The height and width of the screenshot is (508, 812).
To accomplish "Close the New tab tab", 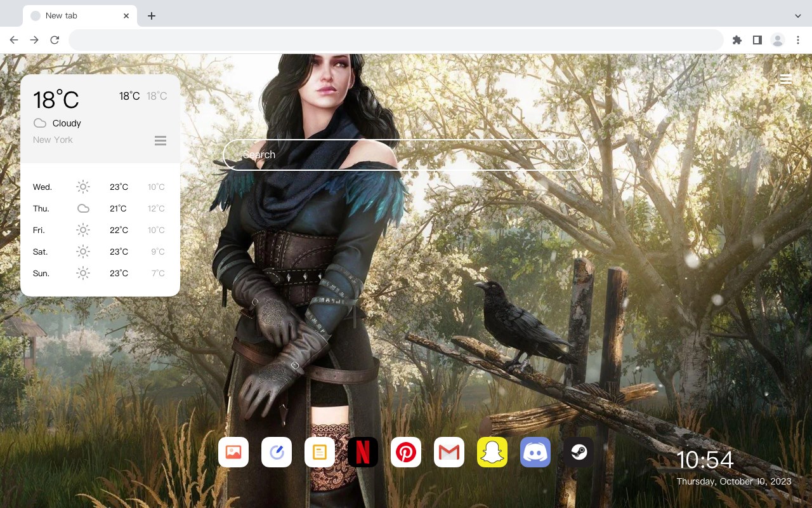I will pyautogui.click(x=127, y=16).
